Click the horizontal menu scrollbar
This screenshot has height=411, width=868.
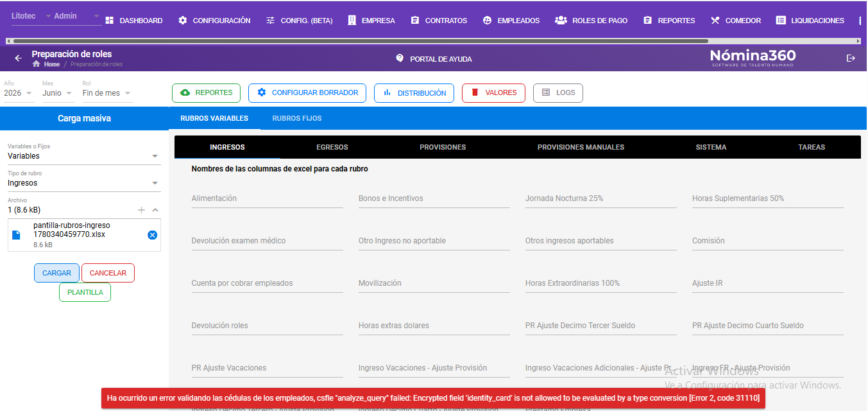(x=359, y=41)
